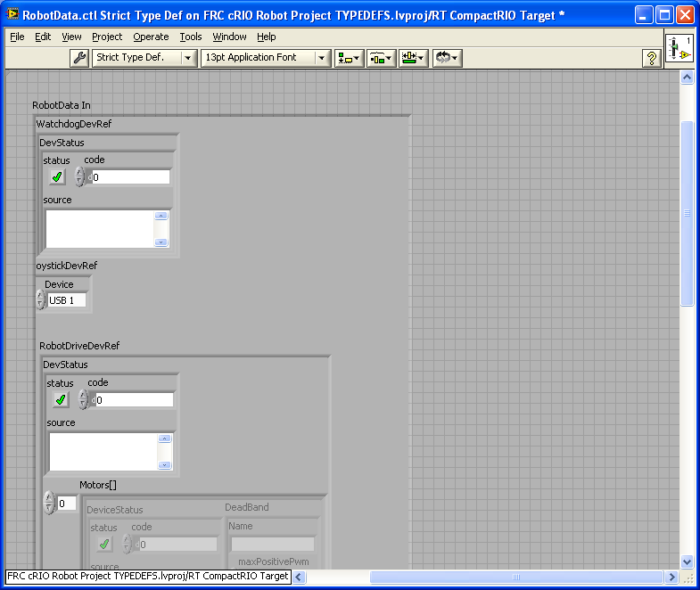Open the Operate menu
This screenshot has height=590, width=700.
click(151, 37)
